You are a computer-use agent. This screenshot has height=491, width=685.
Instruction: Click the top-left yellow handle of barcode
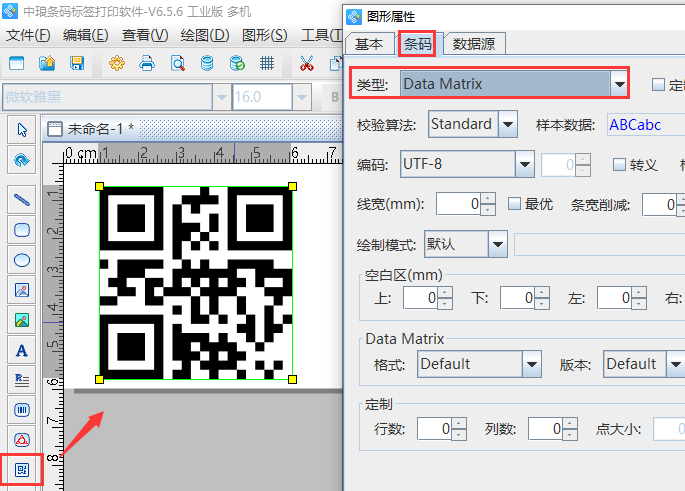click(99, 187)
